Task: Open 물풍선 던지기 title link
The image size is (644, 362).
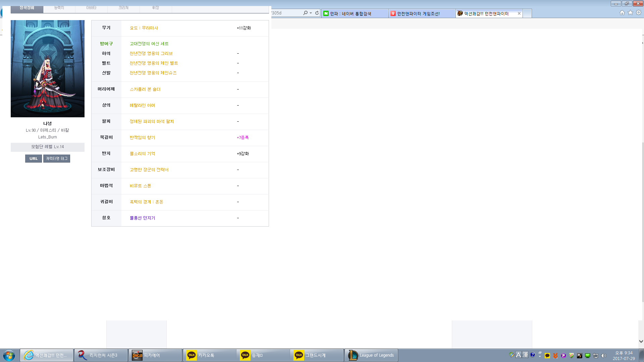Action: click(x=143, y=218)
